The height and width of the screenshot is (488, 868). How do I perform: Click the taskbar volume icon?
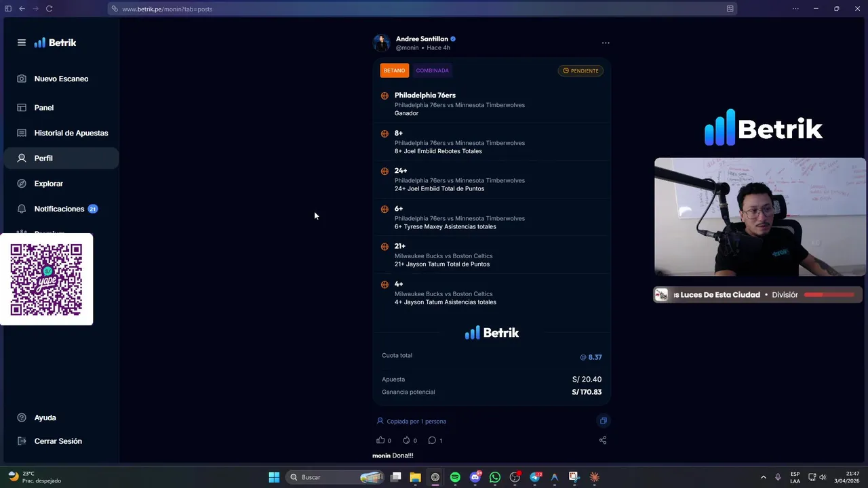[x=823, y=477]
